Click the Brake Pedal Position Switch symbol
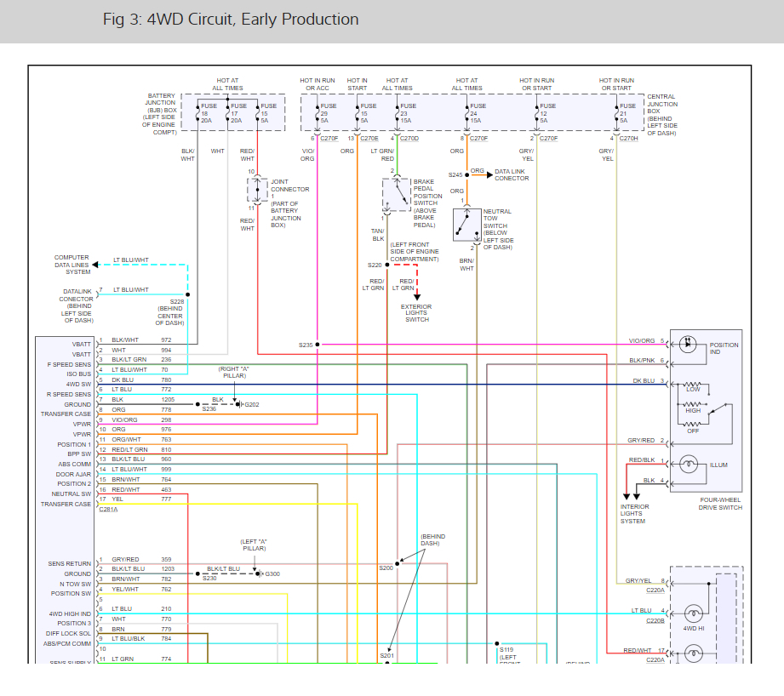Screen dimensions: 784x696 (397, 195)
